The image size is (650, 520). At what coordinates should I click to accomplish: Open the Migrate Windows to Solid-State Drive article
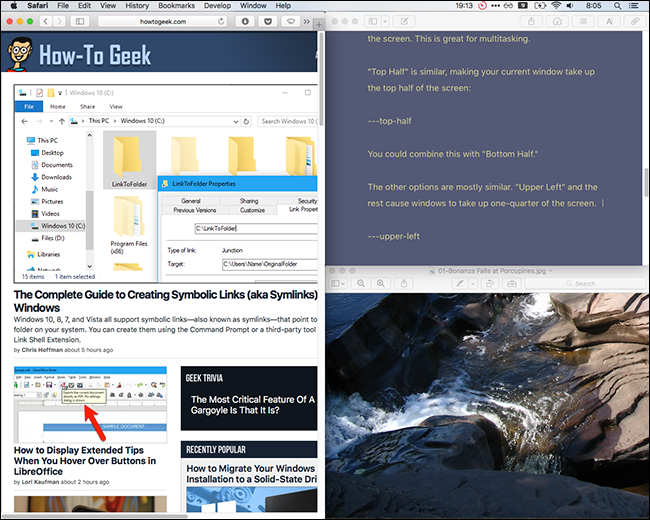click(x=251, y=474)
